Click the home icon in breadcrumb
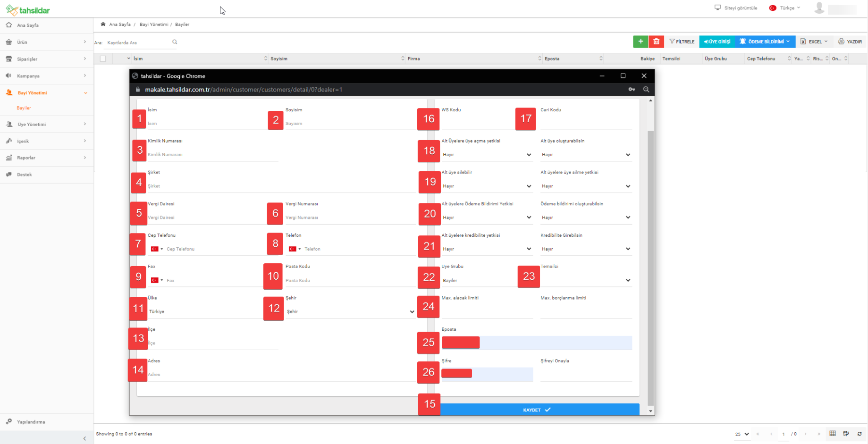This screenshot has height=444, width=868. 103,24
